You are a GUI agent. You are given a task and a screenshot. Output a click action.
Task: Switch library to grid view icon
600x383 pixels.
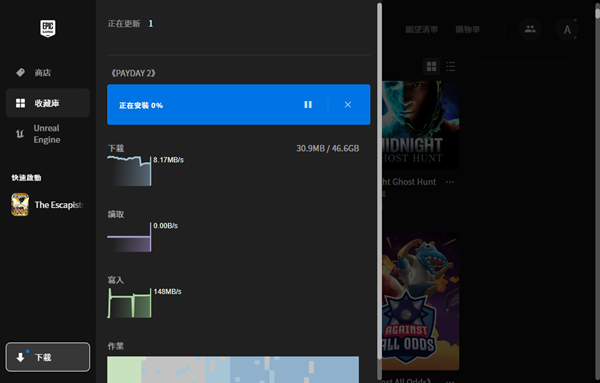432,67
